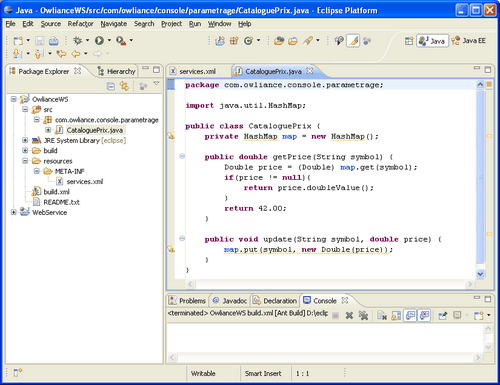Open the Refactor menu
The height and width of the screenshot is (385, 500).
click(x=80, y=24)
